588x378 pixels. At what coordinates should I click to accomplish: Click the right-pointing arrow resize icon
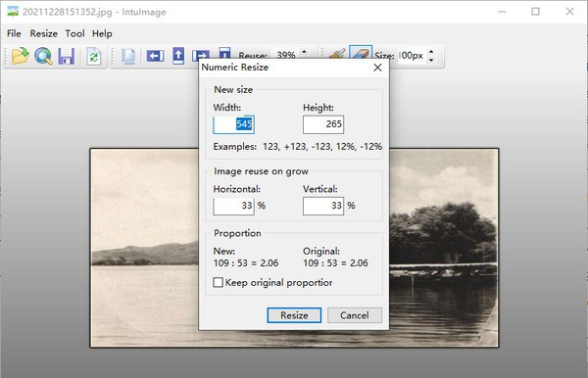point(201,55)
